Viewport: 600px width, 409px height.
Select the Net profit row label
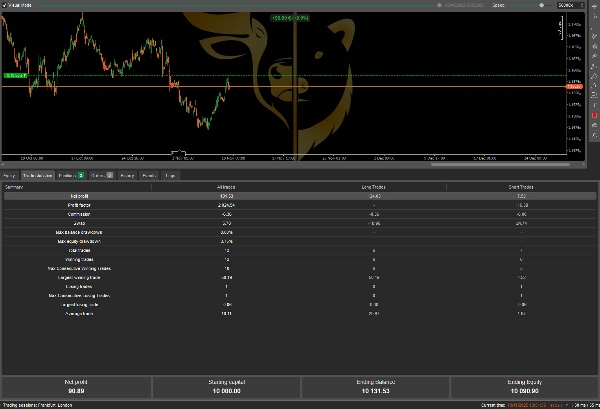79,196
